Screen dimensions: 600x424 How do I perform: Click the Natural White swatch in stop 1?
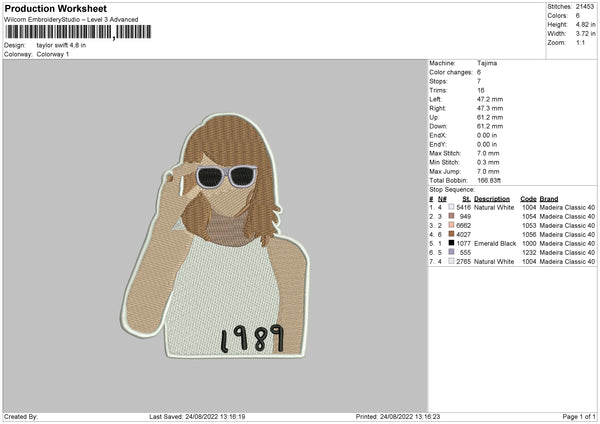pyautogui.click(x=452, y=207)
